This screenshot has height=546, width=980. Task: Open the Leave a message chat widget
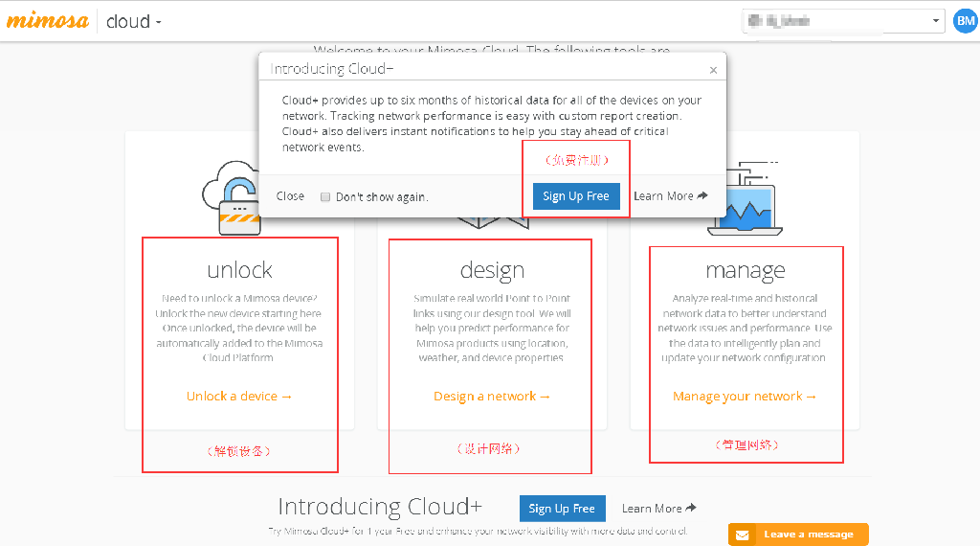coord(798,535)
